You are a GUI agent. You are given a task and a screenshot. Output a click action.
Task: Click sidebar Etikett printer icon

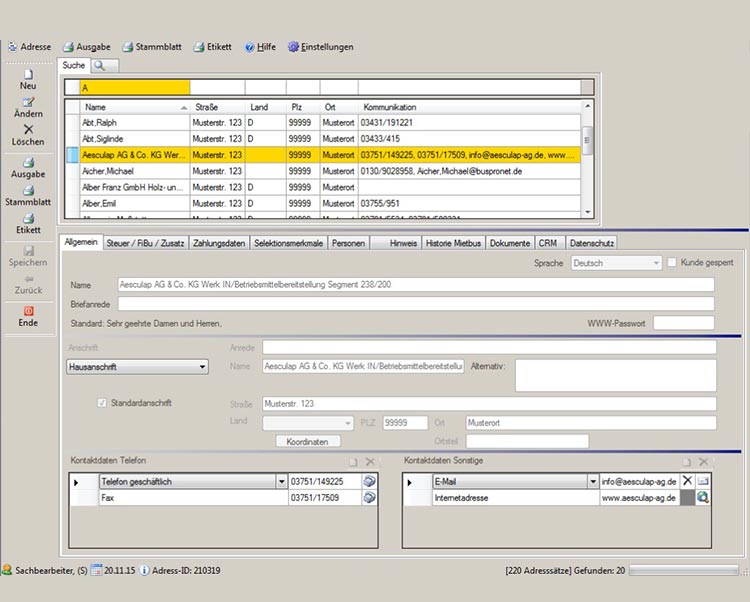pyautogui.click(x=28, y=219)
